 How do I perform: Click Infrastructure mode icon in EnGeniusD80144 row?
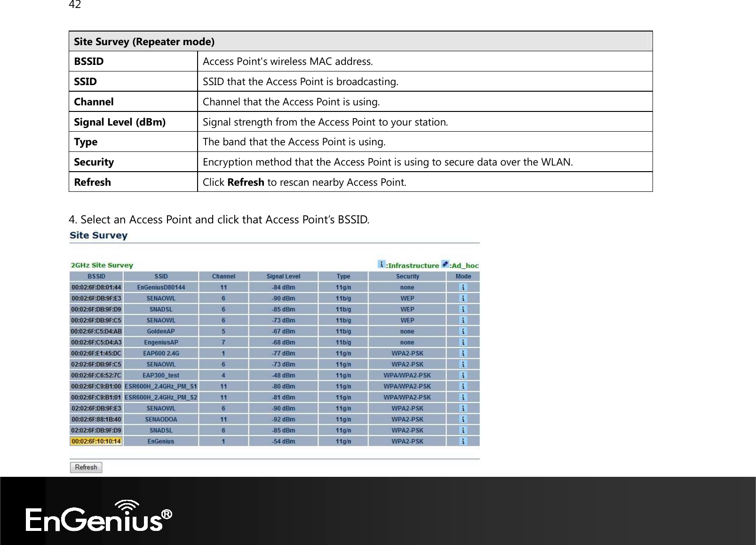click(463, 287)
